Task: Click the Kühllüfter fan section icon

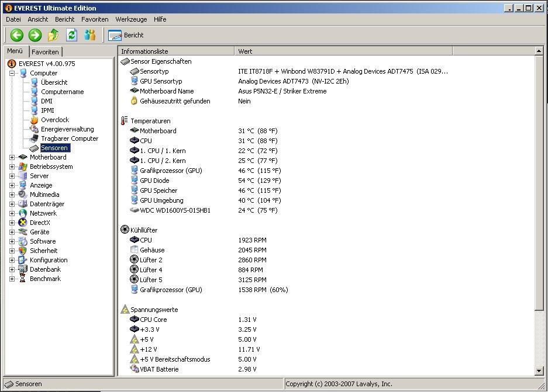Action: click(125, 230)
